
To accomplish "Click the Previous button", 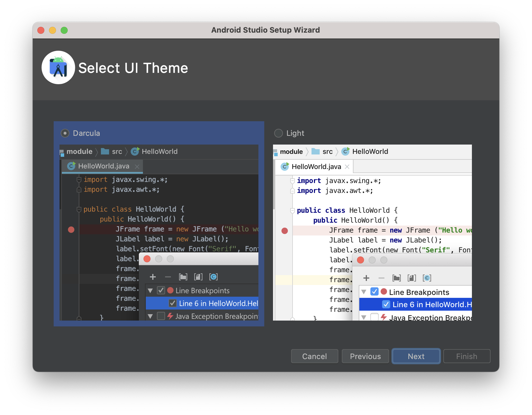I will click(365, 356).
